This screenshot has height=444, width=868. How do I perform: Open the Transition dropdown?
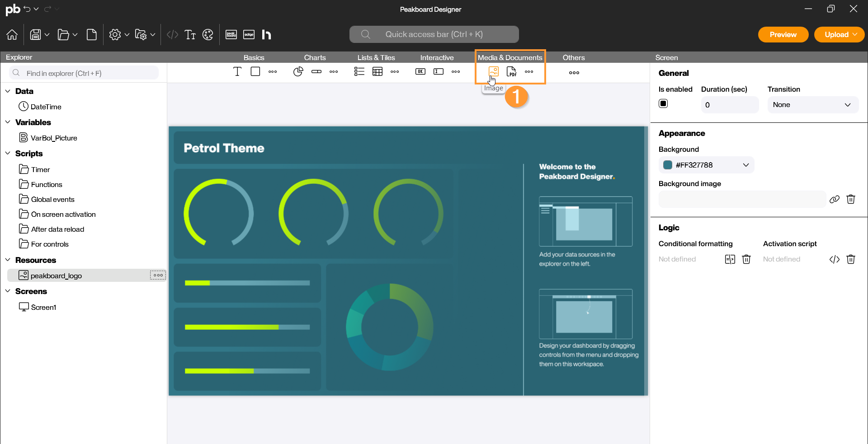coord(812,105)
